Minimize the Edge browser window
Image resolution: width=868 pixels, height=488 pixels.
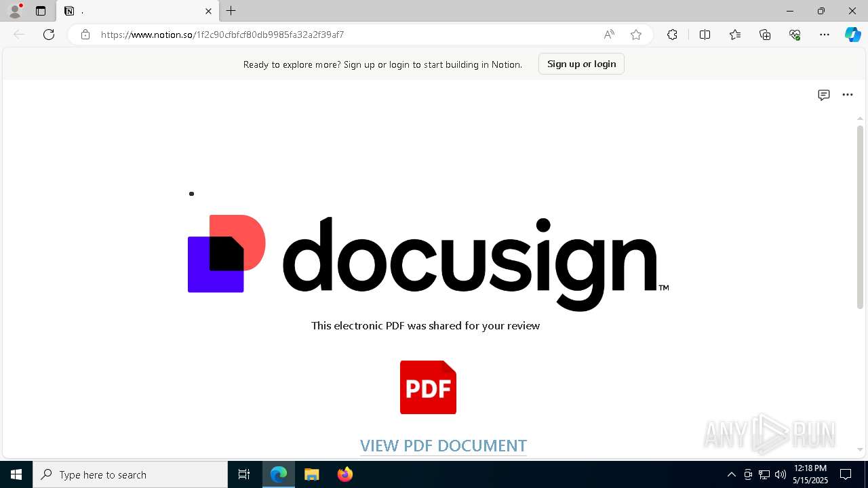(790, 11)
